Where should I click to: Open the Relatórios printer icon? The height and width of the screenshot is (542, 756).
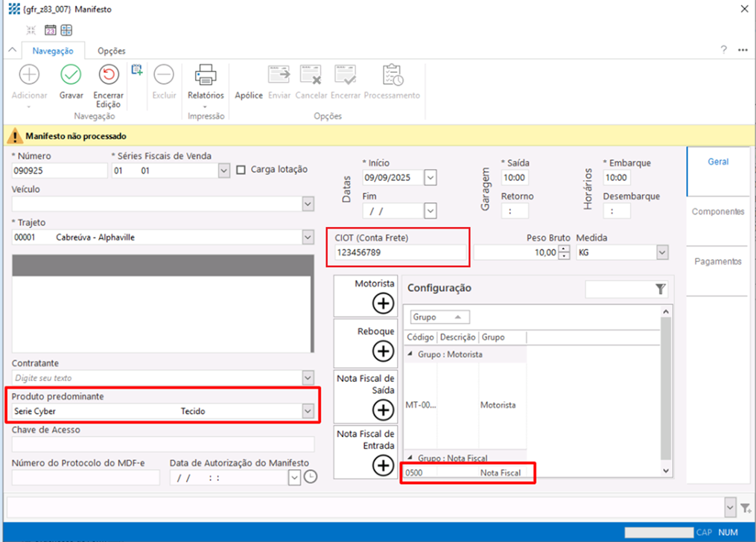[x=206, y=75]
